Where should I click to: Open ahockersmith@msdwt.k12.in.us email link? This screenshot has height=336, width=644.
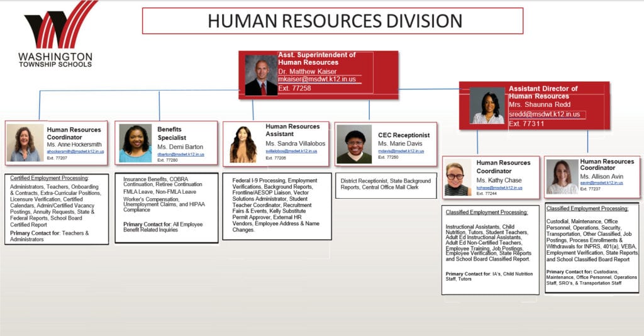pyautogui.click(x=75, y=152)
